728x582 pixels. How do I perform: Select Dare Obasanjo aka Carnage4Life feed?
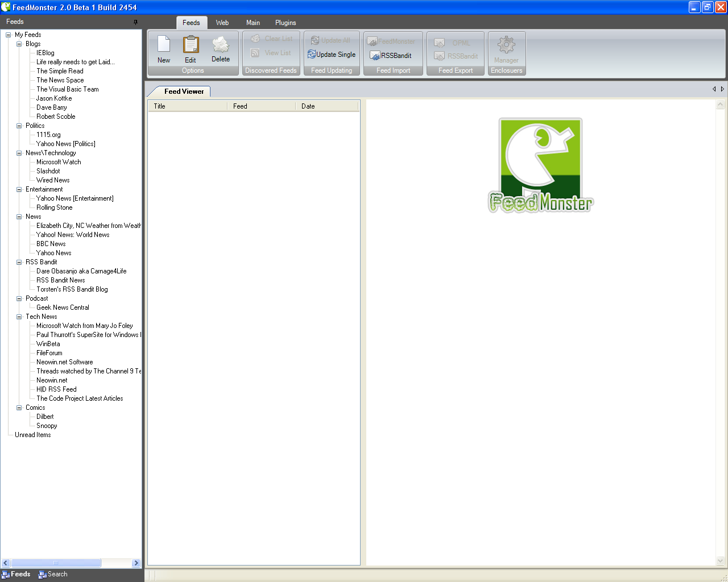click(x=81, y=271)
